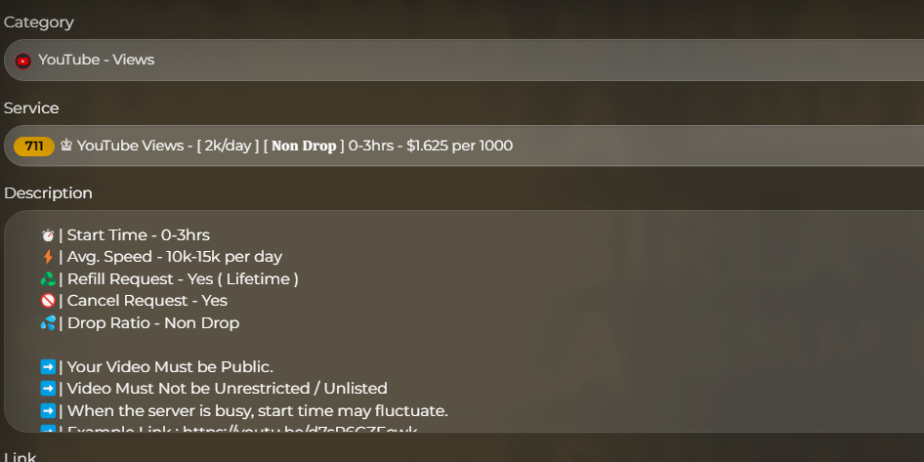Click the bold 'Non Drop' text in Service
Screen dimensions: 924x462
click(304, 146)
